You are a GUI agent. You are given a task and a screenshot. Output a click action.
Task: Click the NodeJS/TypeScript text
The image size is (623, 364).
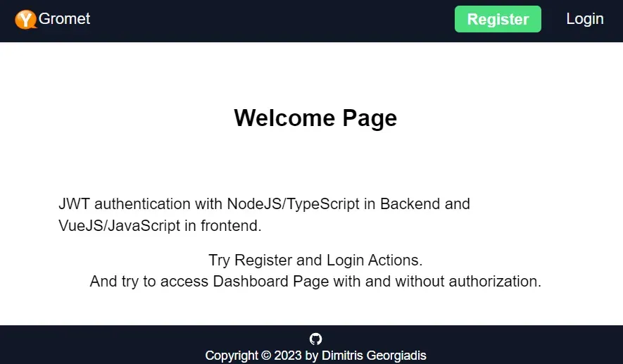(293, 204)
